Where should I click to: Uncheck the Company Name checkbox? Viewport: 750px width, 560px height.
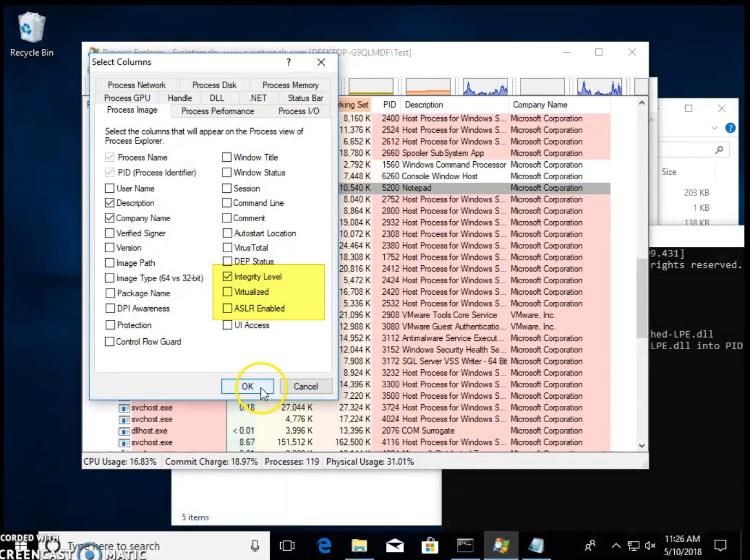110,218
